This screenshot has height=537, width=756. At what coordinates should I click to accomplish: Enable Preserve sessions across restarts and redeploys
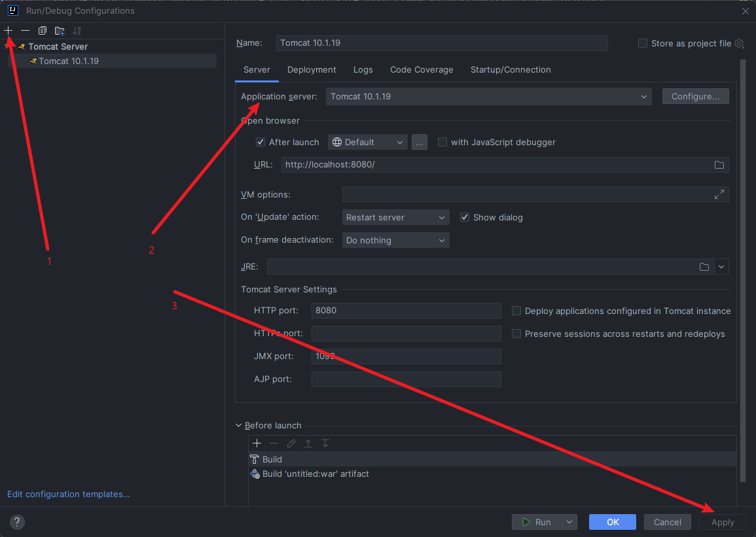tap(516, 334)
